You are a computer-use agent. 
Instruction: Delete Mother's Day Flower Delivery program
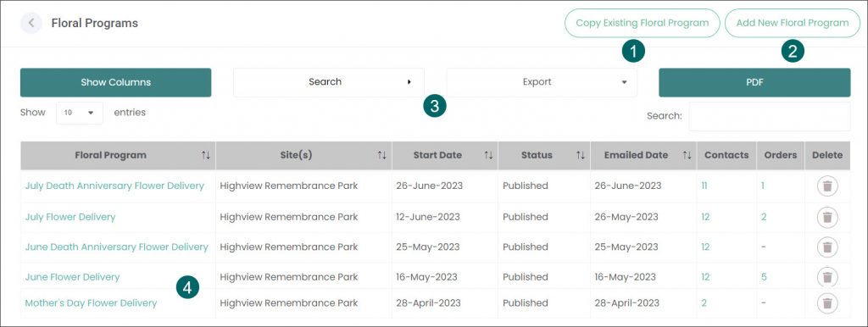tap(827, 302)
